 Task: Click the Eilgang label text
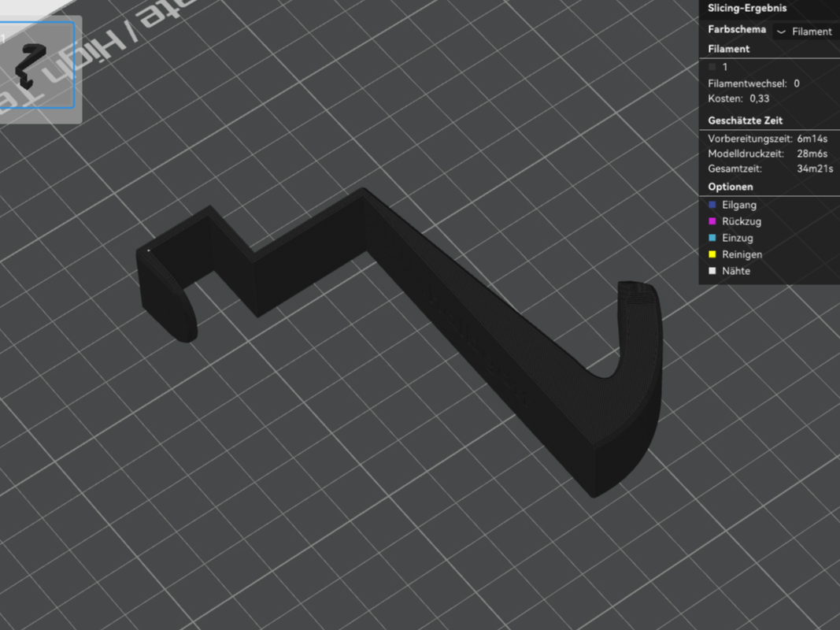738,205
